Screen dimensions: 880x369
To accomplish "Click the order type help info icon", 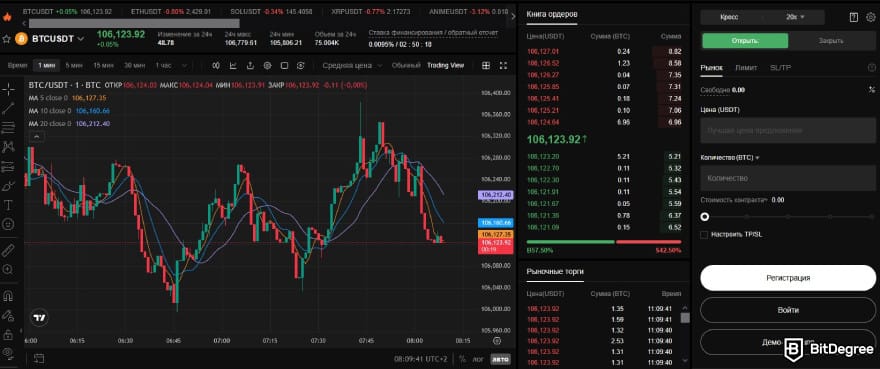I will click(872, 67).
